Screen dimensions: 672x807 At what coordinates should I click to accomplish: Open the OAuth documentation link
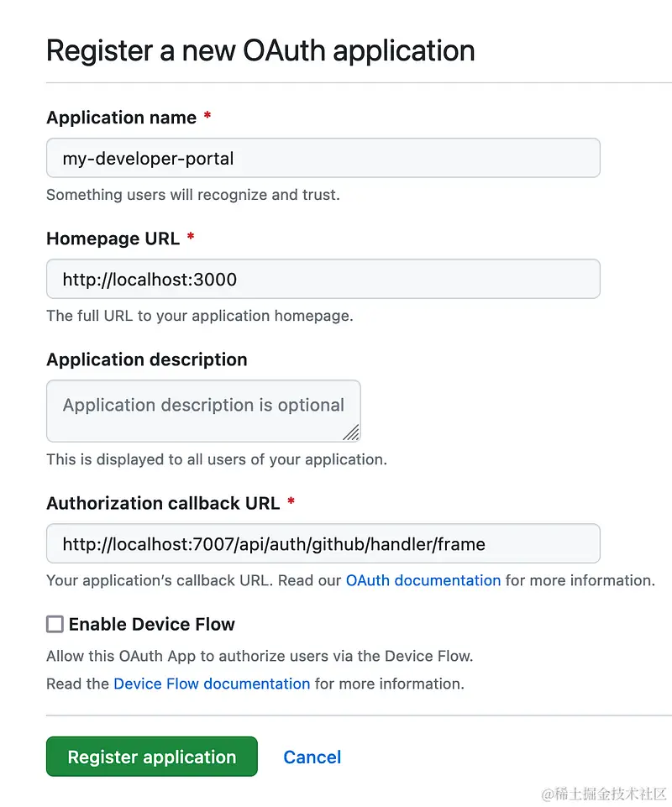pyautogui.click(x=423, y=580)
